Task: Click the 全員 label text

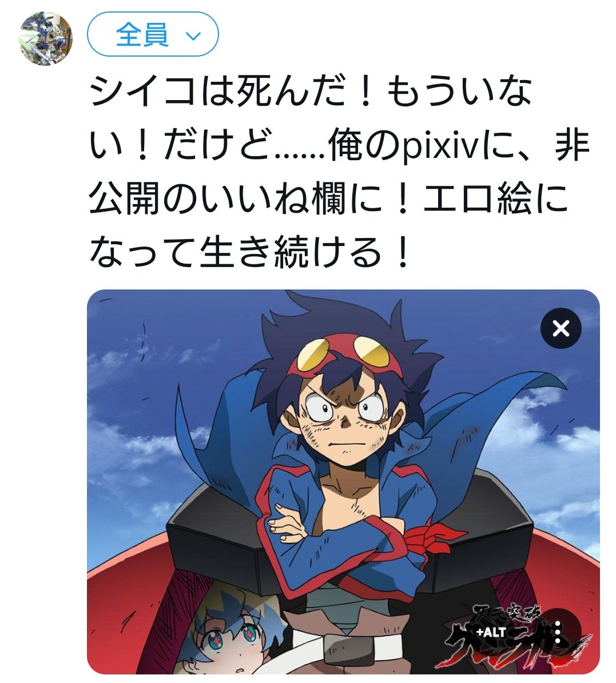Action: (x=142, y=34)
